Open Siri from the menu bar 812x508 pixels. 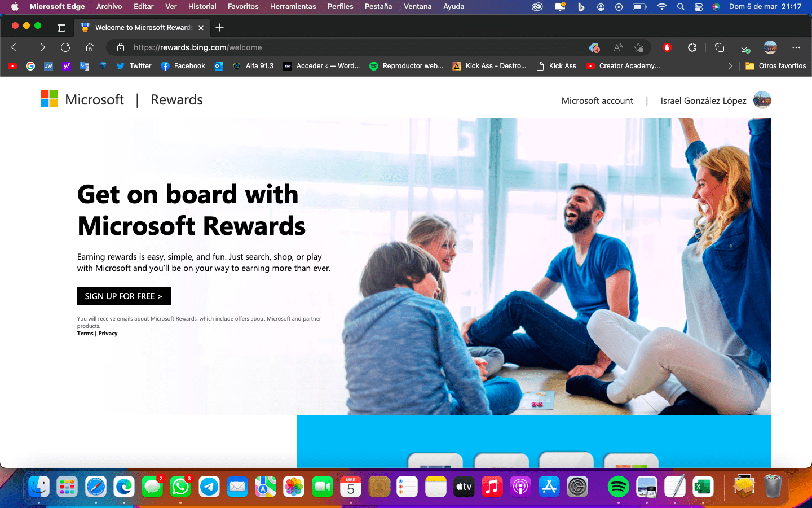pyautogui.click(x=716, y=6)
